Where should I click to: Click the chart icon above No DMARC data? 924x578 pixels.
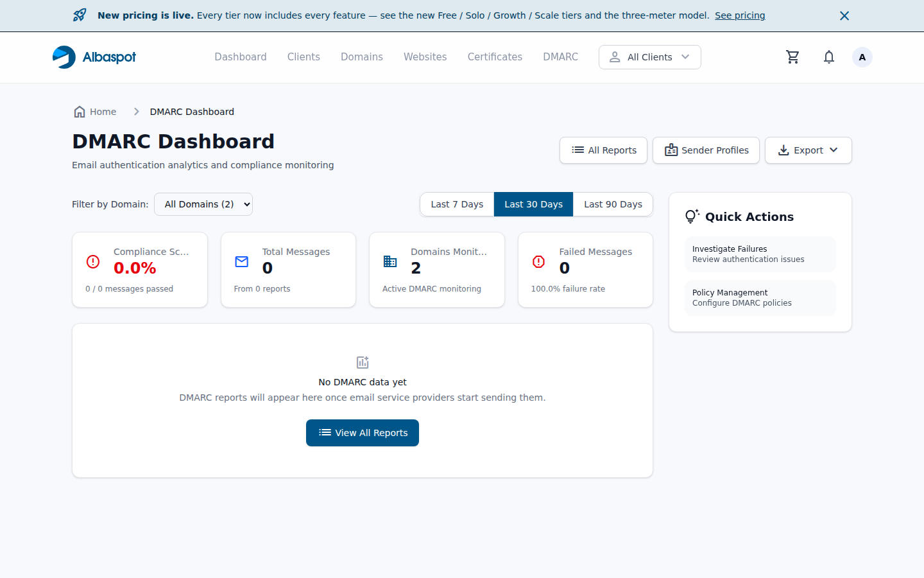point(363,362)
